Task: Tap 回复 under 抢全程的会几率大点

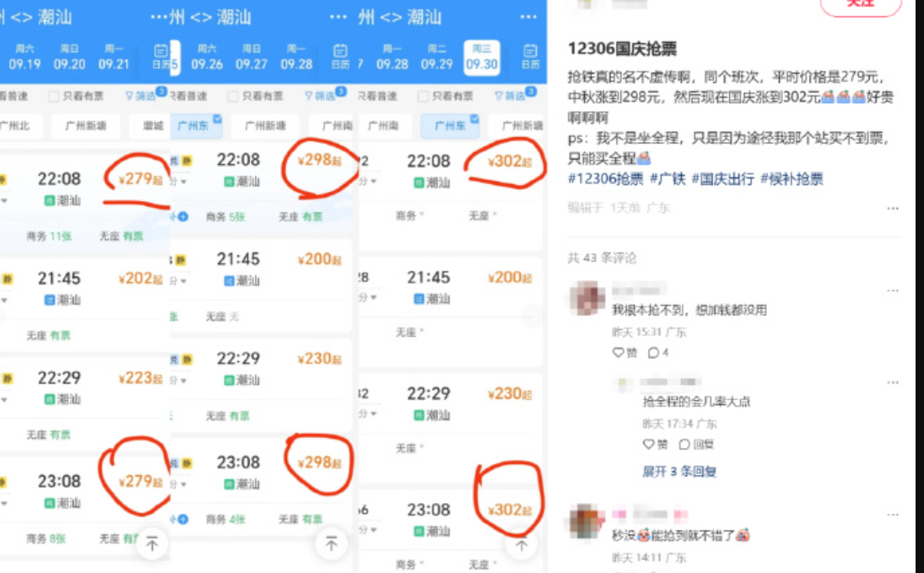Action: point(695,444)
